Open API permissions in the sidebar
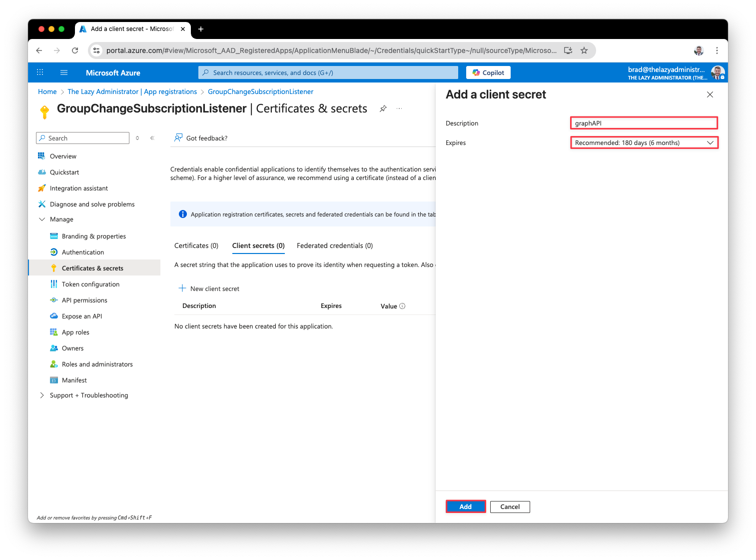 coord(84,300)
